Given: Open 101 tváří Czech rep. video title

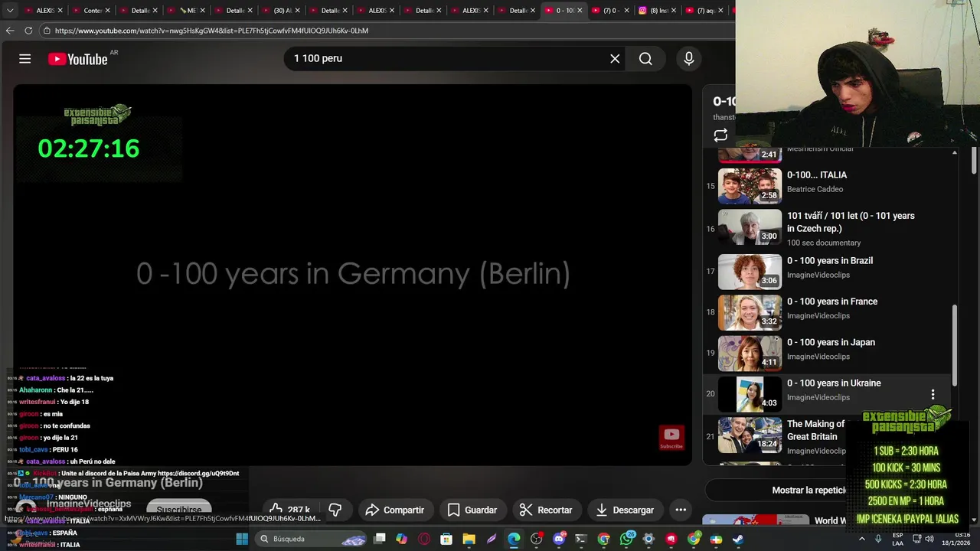Looking at the screenshot, I should [851, 222].
